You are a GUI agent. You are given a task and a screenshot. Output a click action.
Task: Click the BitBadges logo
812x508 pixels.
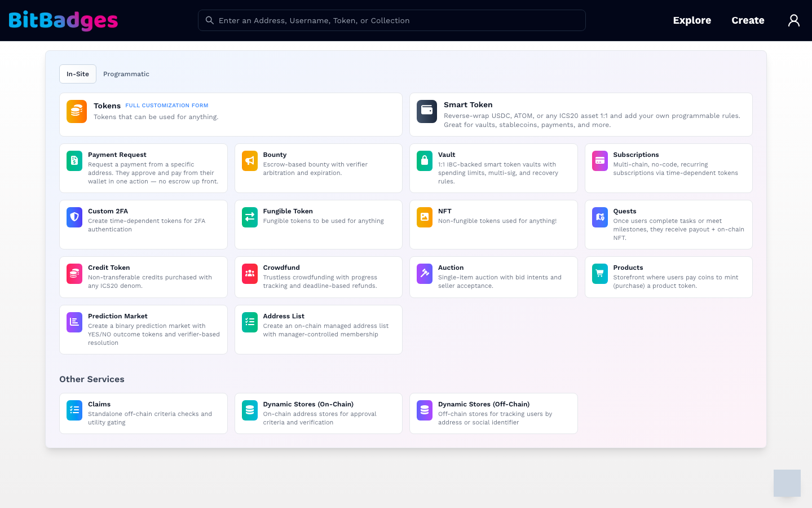point(63,20)
